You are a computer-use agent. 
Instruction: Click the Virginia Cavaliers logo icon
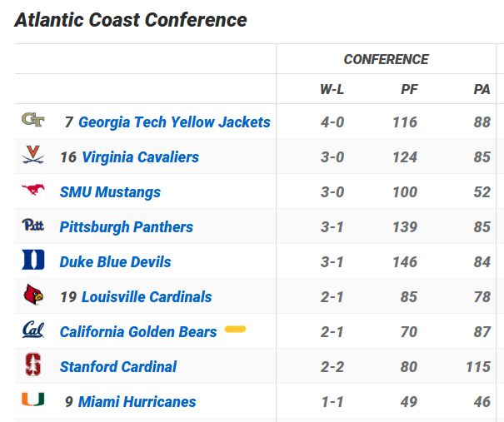tap(33, 156)
